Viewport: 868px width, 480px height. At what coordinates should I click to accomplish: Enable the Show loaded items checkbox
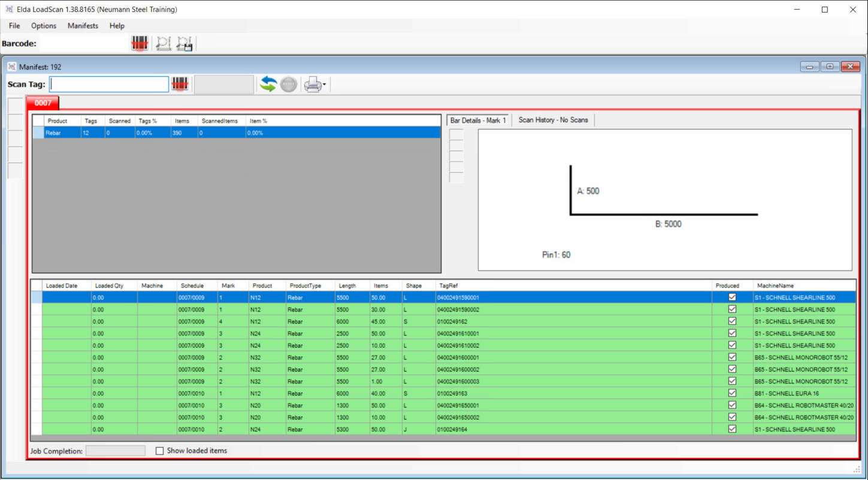[159, 451]
